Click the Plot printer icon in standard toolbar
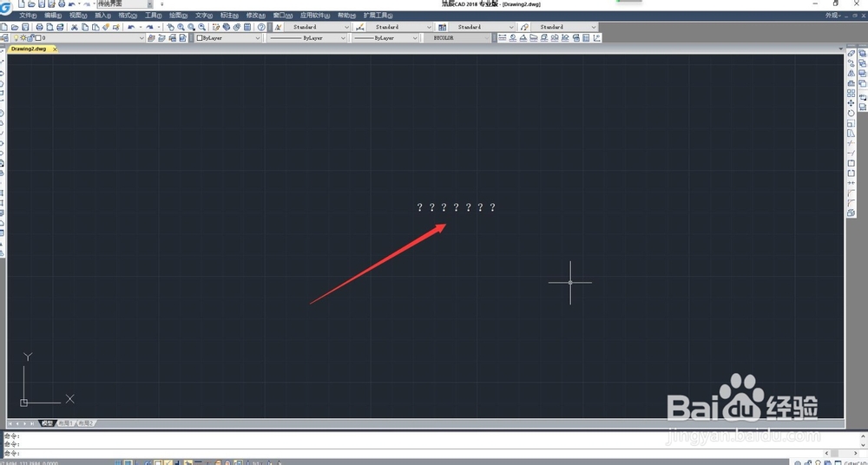Viewport: 868px width, 465px height. tap(39, 27)
